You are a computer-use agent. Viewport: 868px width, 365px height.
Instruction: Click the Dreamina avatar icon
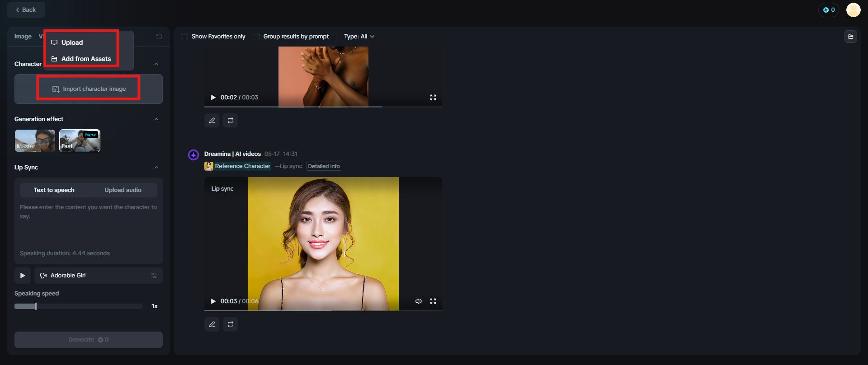[x=193, y=155]
